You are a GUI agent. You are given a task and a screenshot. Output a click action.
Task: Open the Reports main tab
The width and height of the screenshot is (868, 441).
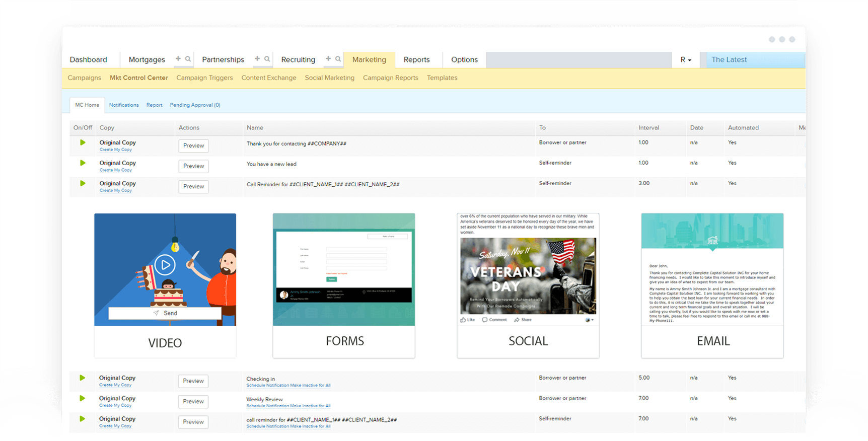point(416,60)
